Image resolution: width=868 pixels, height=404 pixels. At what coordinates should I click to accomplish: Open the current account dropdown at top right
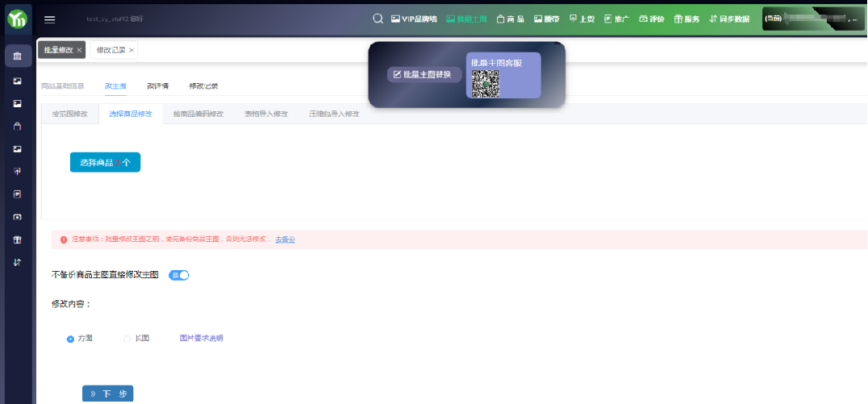[812, 19]
